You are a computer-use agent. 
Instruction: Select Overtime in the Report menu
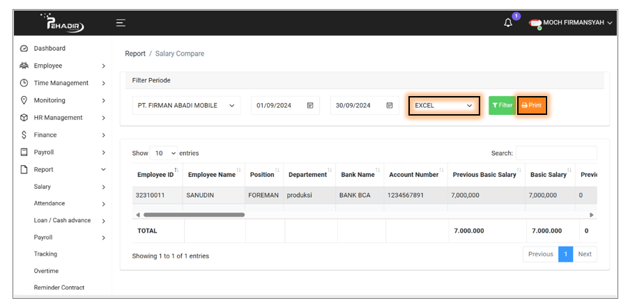46,271
